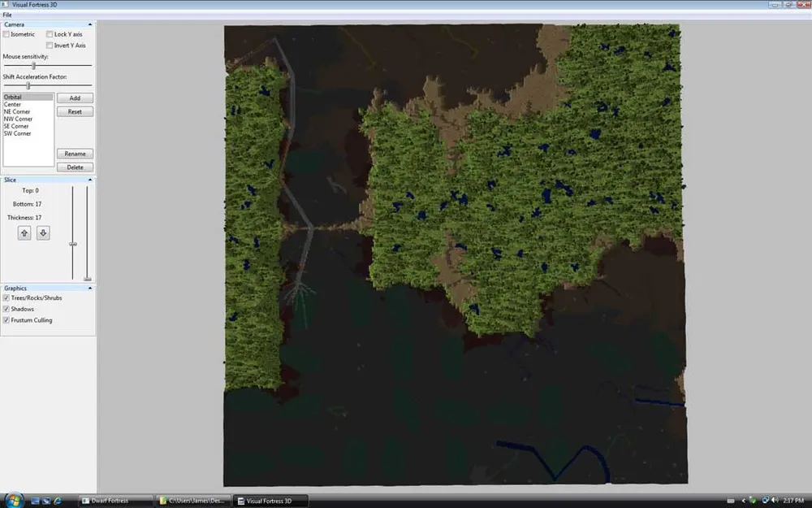Screen dimensions: 812x508
Task: Select Orbital in camera list
Action: (28, 97)
